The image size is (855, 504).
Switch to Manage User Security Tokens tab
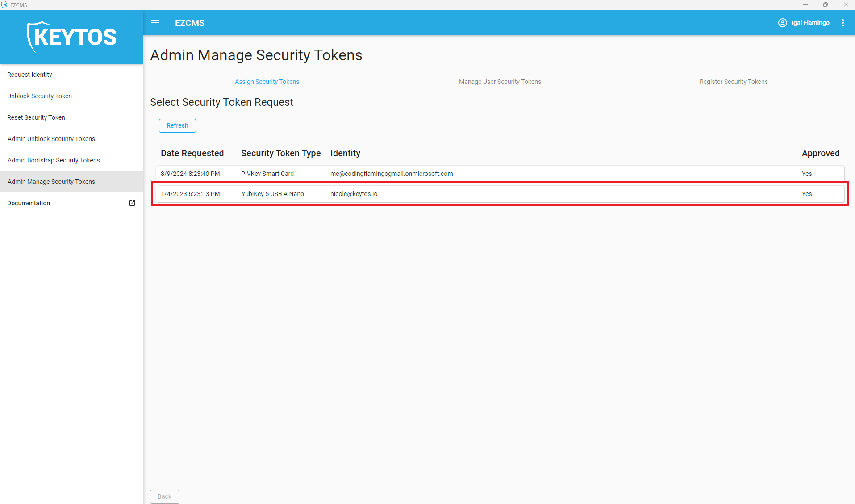click(x=500, y=82)
